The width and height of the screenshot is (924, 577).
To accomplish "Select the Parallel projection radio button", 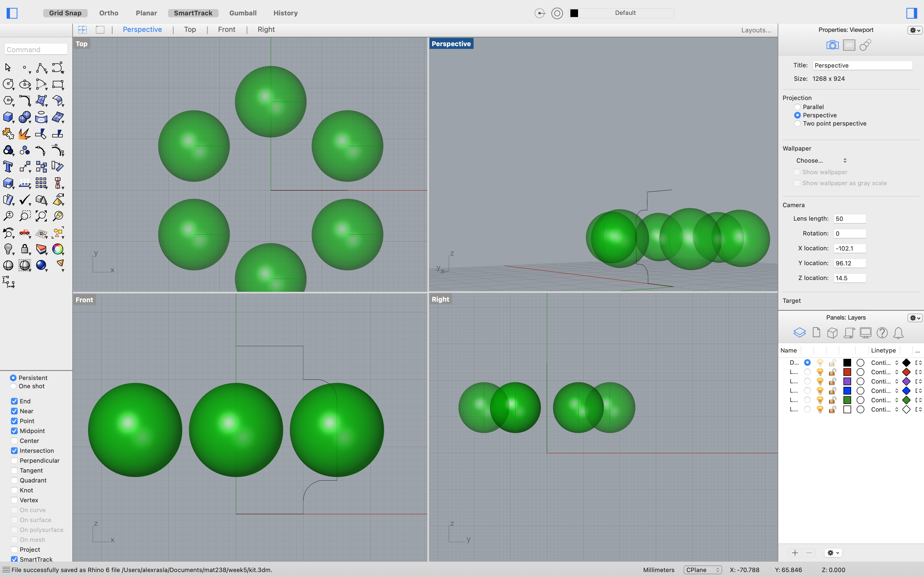I will (x=798, y=107).
